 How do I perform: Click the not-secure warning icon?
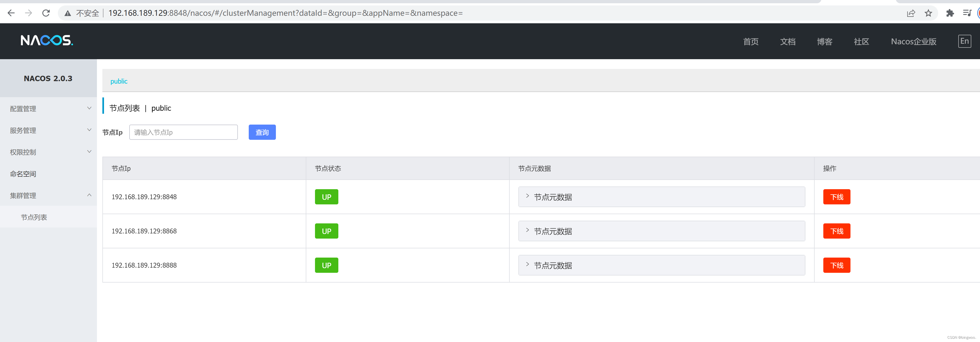click(x=68, y=13)
